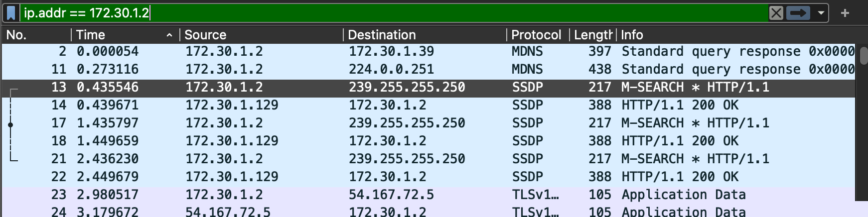This screenshot has height=217, width=868.
Task: Click length 397 cell
Action: pyautogui.click(x=600, y=51)
